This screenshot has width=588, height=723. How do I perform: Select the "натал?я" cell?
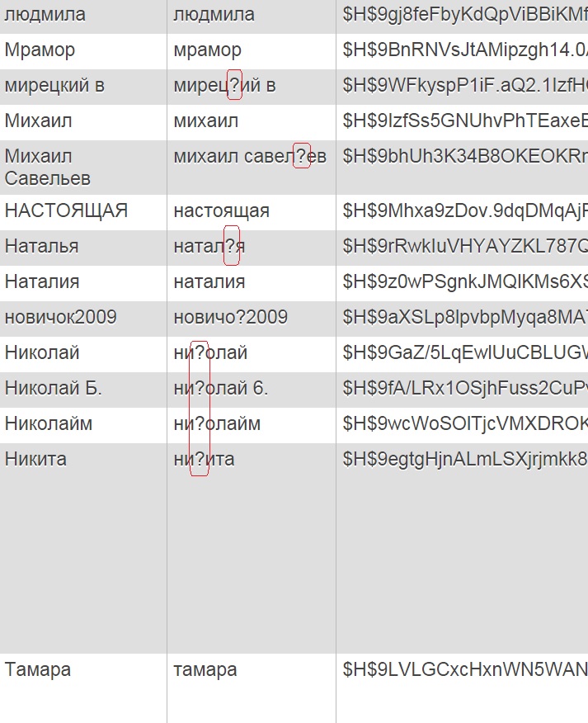[209, 247]
